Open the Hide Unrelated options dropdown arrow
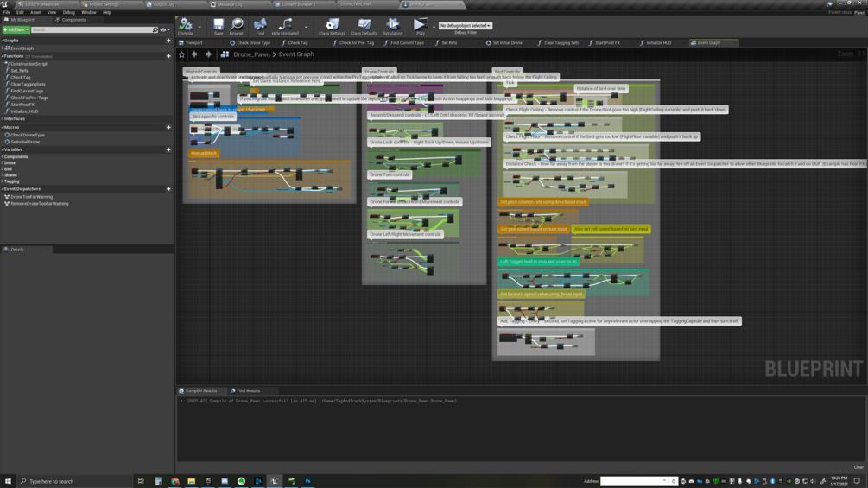Image resolution: width=868 pixels, height=488 pixels. tap(306, 27)
